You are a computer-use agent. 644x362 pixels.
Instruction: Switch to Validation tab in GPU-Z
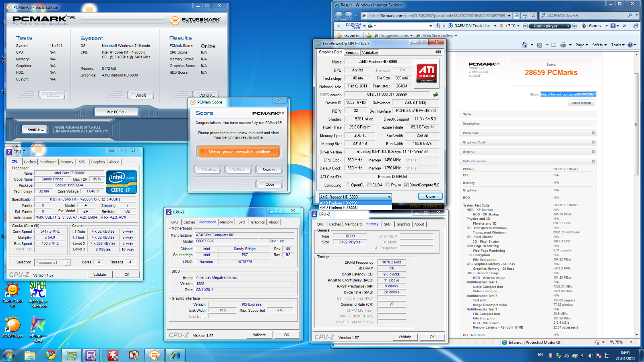[370, 52]
